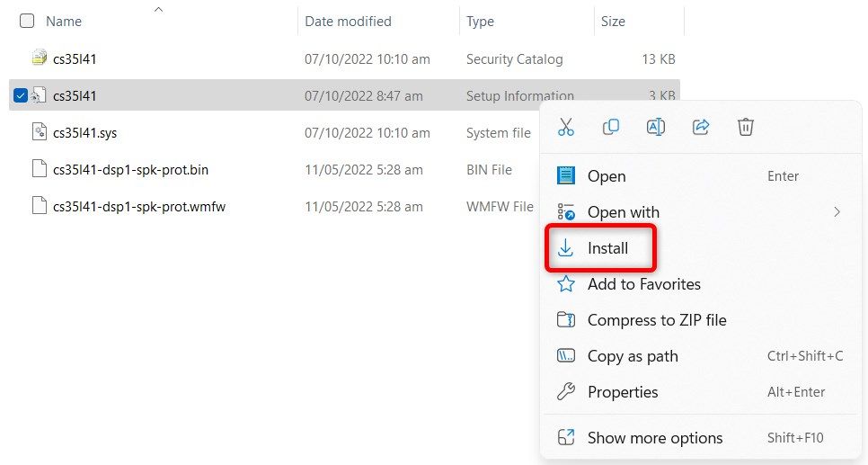This screenshot has height=465, width=868.
Task: Click the cs35l41.sys file icon
Action: [x=40, y=132]
